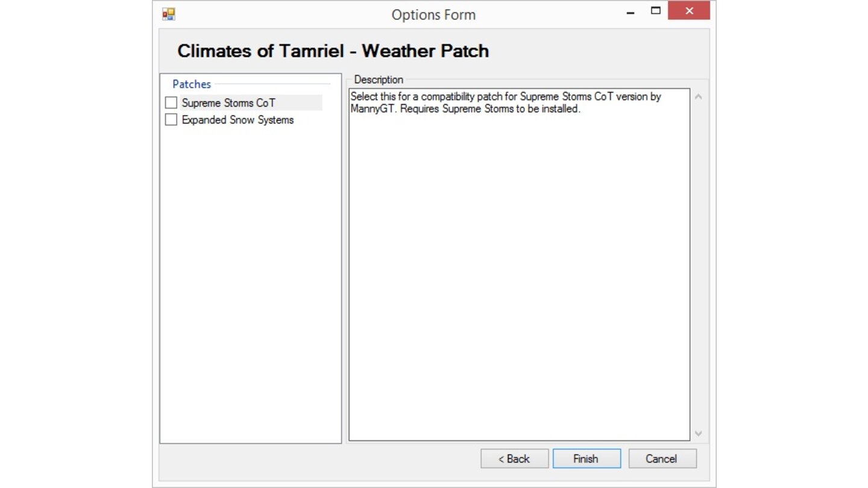
Task: Click inside the Description text box
Action: click(519, 264)
